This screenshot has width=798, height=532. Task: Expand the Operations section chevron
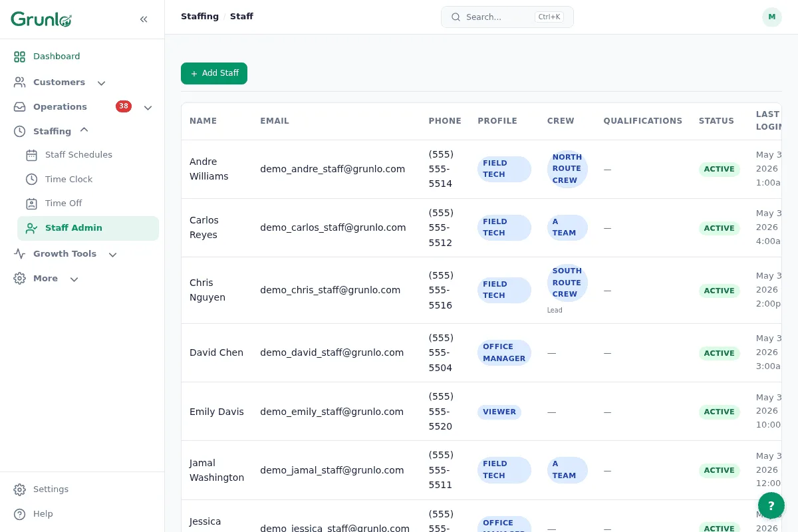coord(148,108)
